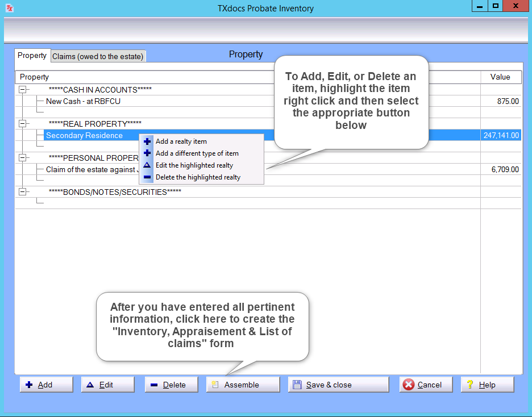Viewport: 532px width, 417px height.
Task: Click the floppy disk icon on Save & close
Action: point(297,384)
